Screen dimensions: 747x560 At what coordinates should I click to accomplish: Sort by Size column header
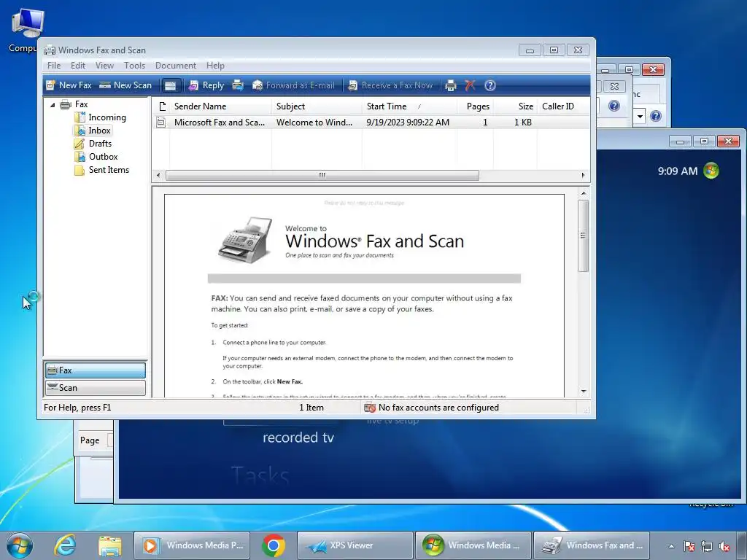point(515,106)
